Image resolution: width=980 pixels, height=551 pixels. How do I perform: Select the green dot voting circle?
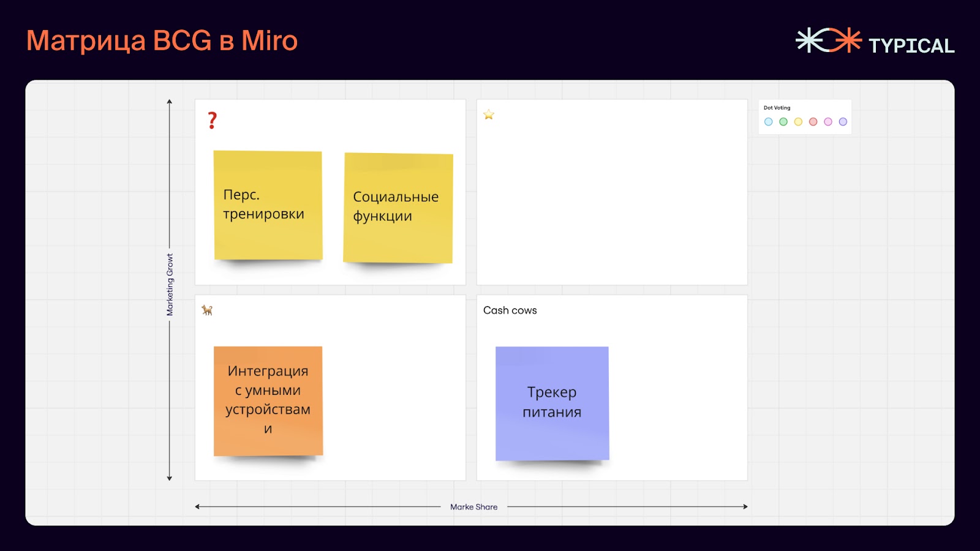coord(783,122)
